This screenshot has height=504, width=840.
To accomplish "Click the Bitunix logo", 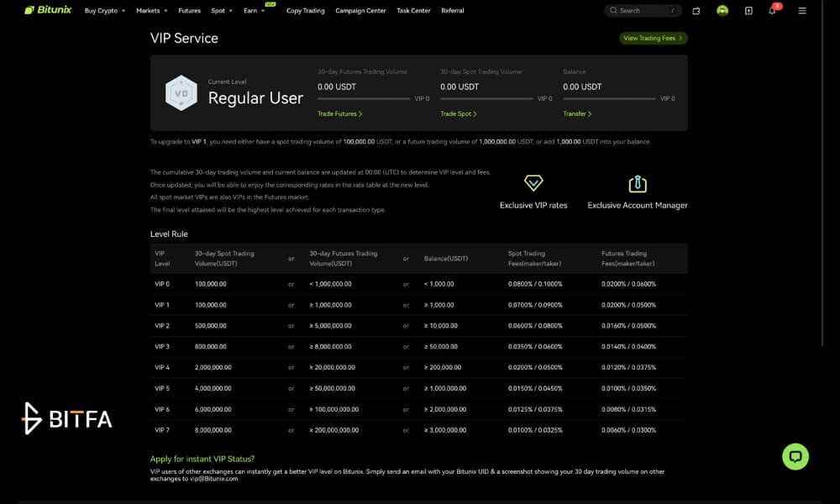I will tap(48, 9).
